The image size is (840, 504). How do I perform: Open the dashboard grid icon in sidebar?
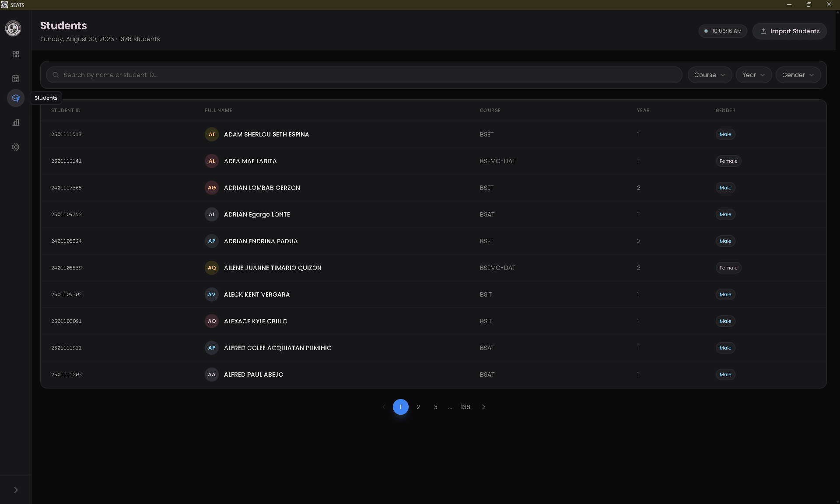16,54
